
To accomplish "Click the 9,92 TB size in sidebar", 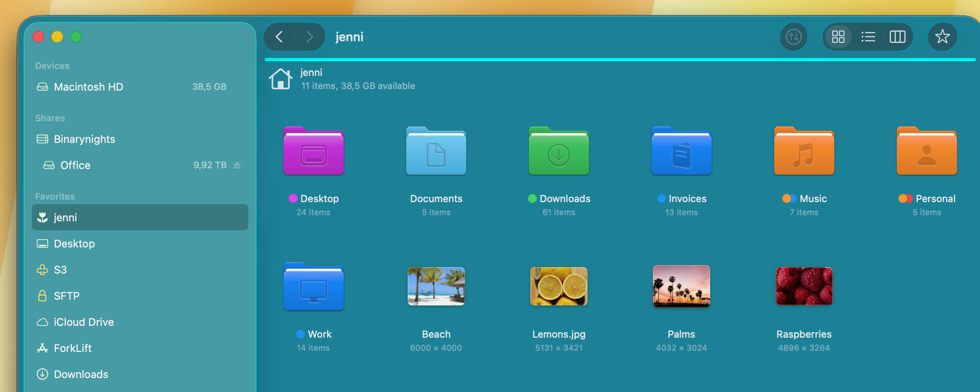I will coord(210,165).
